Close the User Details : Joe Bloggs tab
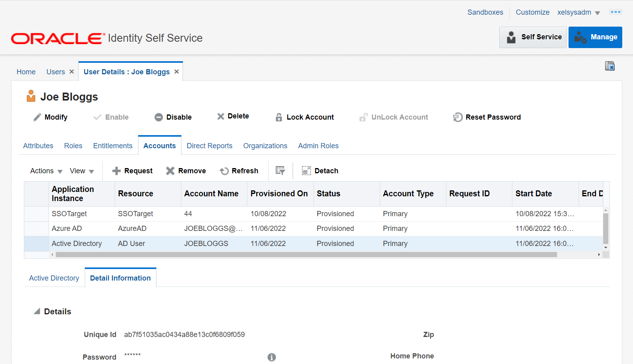Viewport: 633px width, 364px height. 177,72
